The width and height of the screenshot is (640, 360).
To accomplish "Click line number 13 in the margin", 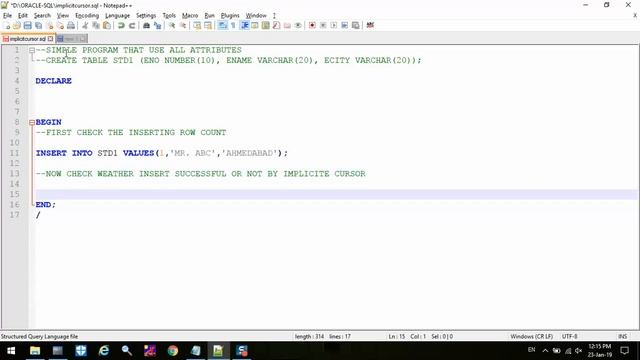I will pyautogui.click(x=15, y=173).
